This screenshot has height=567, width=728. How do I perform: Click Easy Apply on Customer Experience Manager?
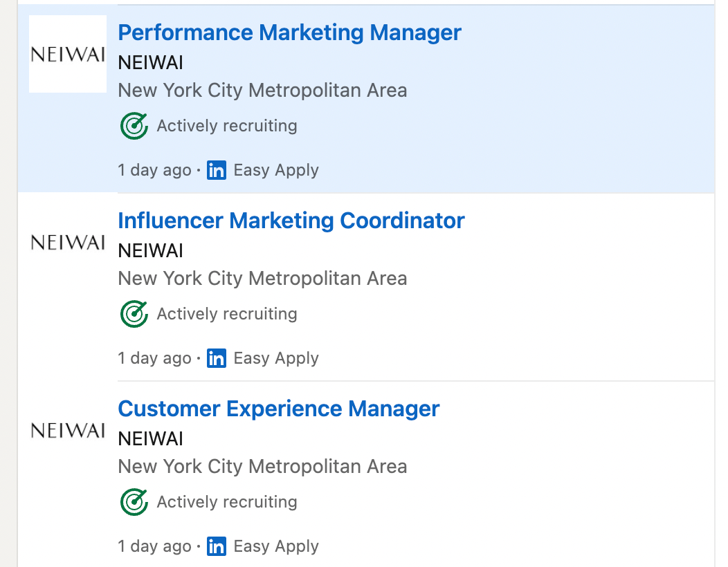(276, 546)
